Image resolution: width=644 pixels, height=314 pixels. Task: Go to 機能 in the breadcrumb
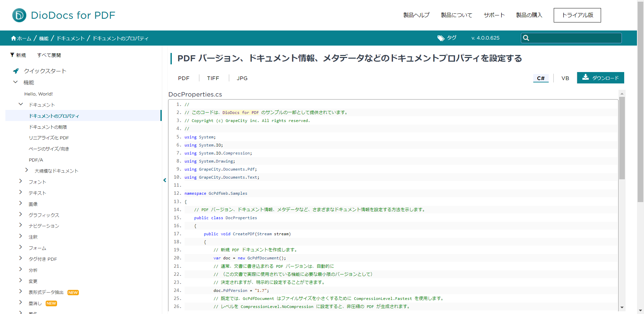click(x=44, y=39)
